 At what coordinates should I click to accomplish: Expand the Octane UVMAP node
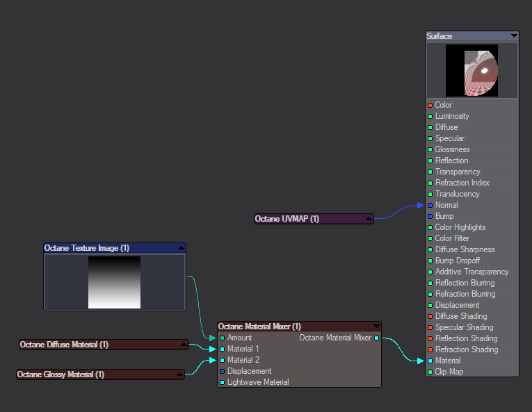click(x=369, y=219)
